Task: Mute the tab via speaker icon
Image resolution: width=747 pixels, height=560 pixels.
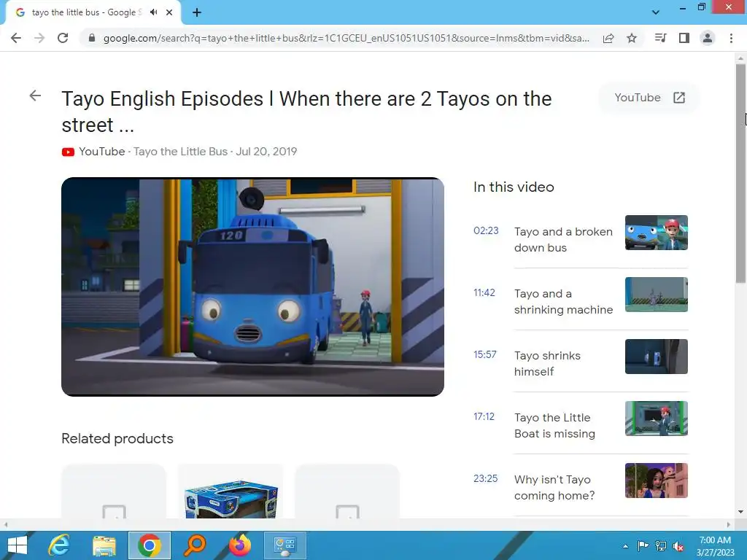Action: 153,12
